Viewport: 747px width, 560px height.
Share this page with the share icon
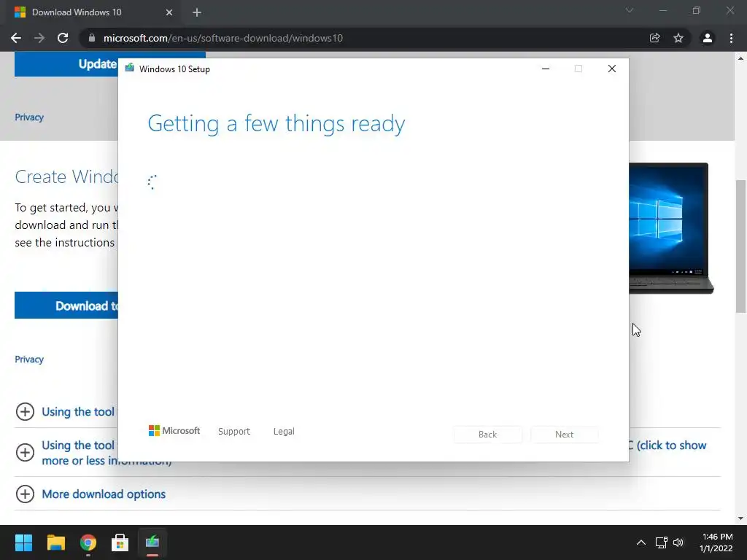(655, 38)
